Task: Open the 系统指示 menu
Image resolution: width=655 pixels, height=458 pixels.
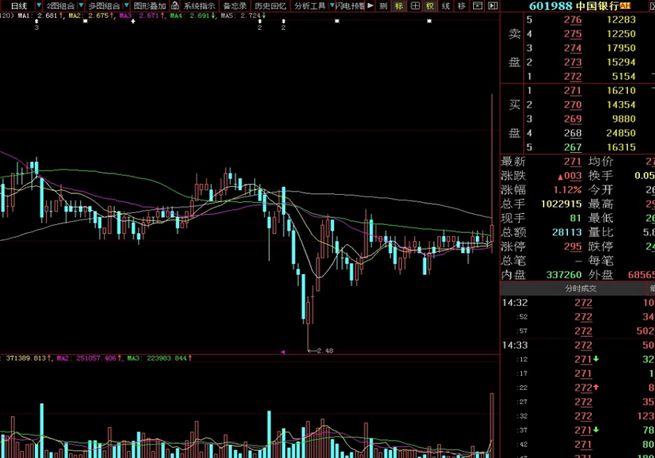Action: click(198, 6)
